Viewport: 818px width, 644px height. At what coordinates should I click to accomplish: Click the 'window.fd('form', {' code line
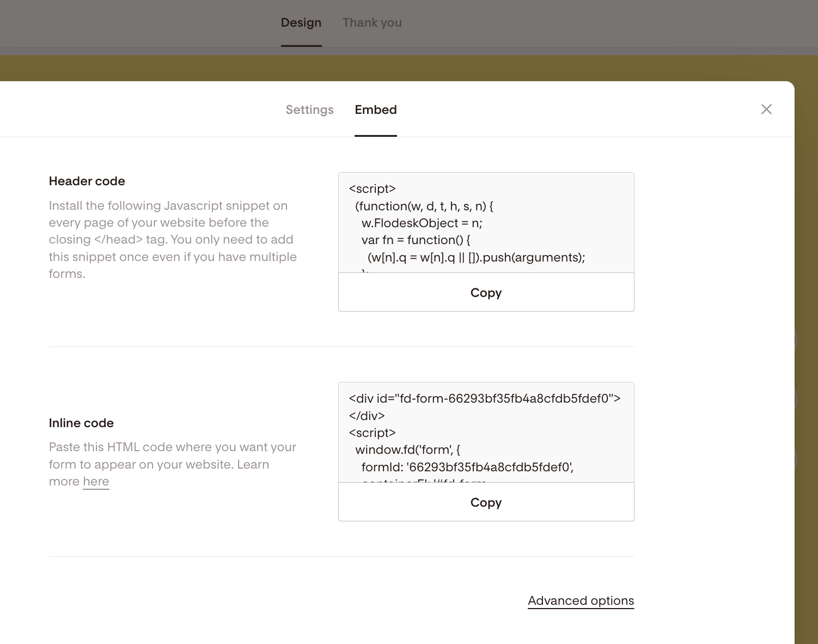tap(408, 449)
